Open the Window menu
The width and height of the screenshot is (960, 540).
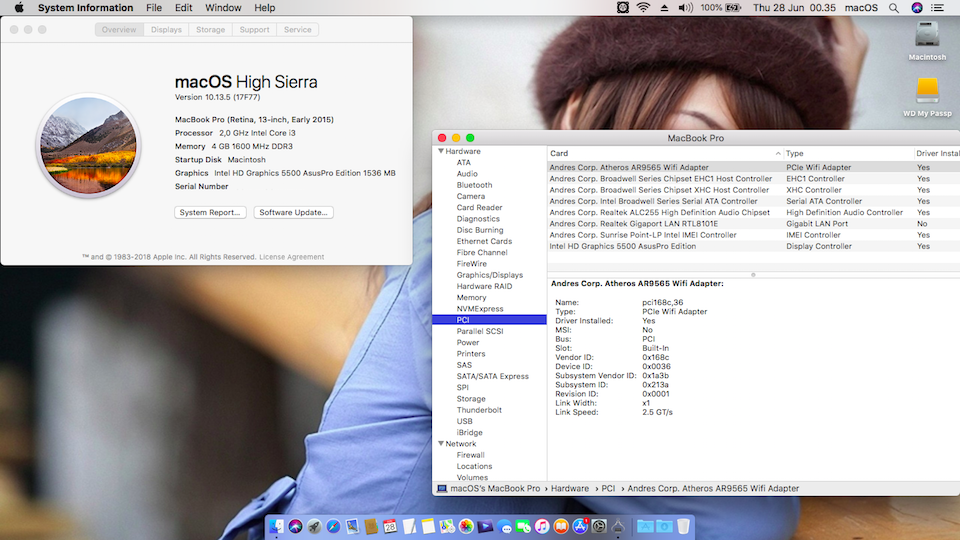coord(222,8)
